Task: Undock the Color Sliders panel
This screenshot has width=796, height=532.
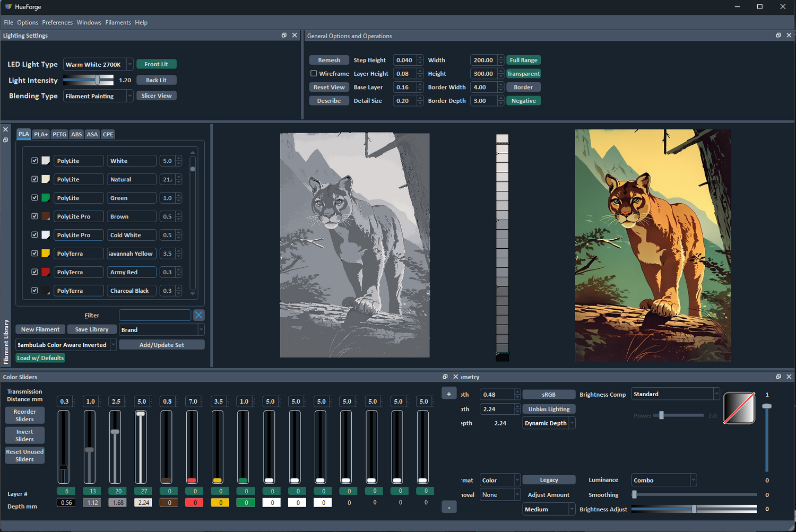Action: 445,377
